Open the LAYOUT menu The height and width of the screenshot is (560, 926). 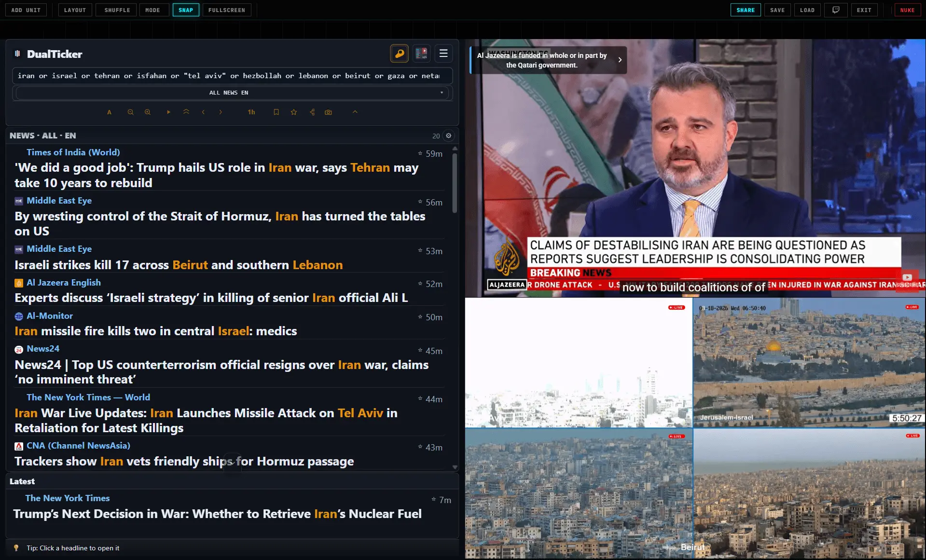point(75,10)
